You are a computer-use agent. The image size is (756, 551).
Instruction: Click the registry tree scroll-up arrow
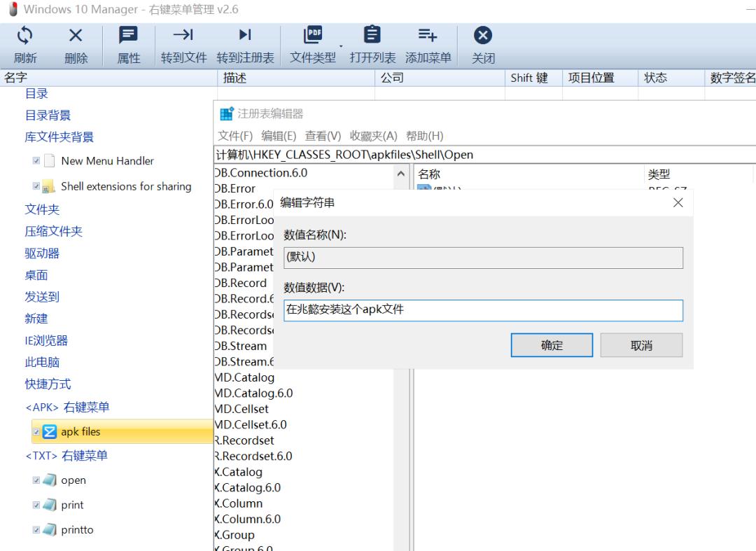pos(400,174)
